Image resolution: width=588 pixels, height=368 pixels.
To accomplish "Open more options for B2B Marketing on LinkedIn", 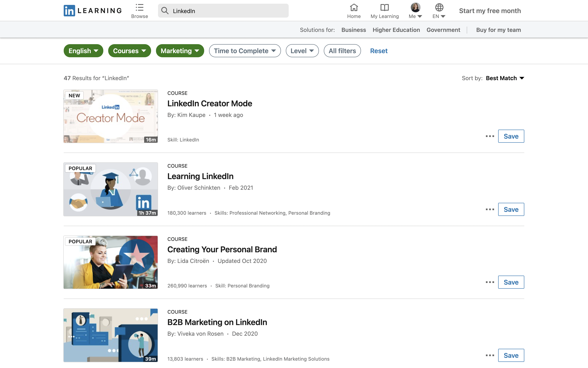I will pyautogui.click(x=490, y=355).
